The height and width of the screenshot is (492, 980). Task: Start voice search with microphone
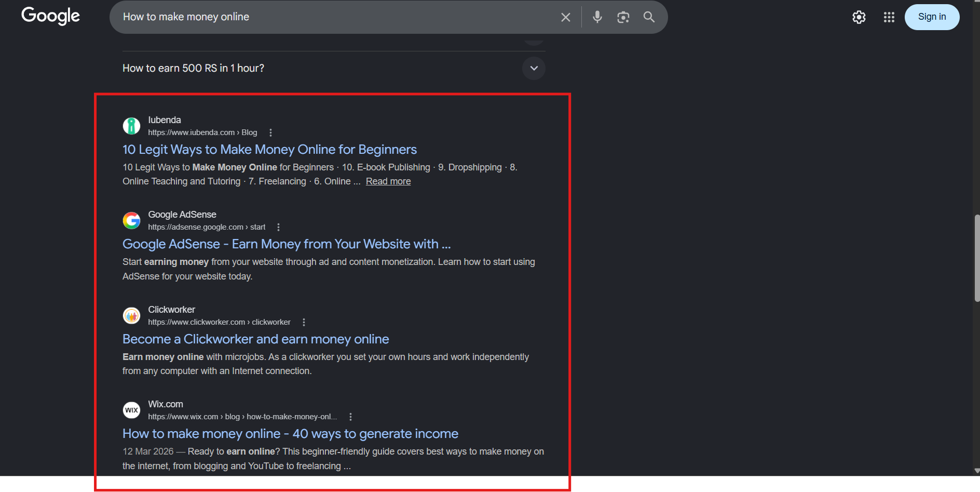597,17
